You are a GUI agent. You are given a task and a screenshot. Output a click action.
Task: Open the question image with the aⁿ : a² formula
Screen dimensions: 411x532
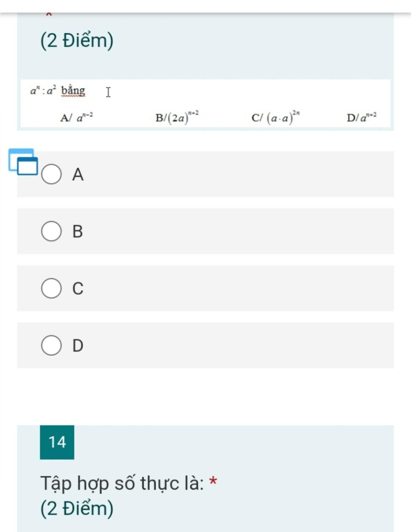[x=205, y=104]
